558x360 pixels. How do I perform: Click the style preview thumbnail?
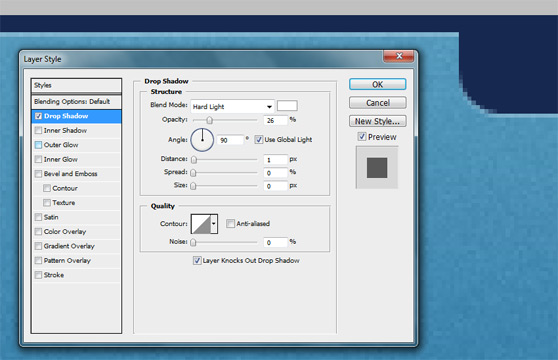pyautogui.click(x=377, y=168)
